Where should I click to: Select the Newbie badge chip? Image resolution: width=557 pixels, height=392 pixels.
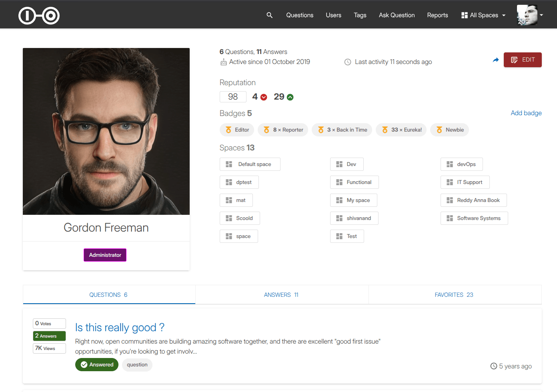[450, 130]
